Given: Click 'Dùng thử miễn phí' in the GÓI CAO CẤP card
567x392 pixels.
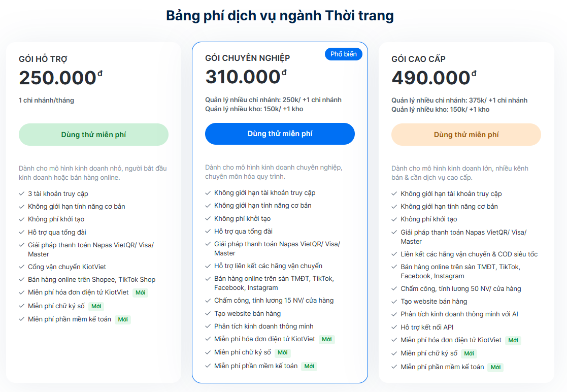Looking at the screenshot, I should click(465, 134).
